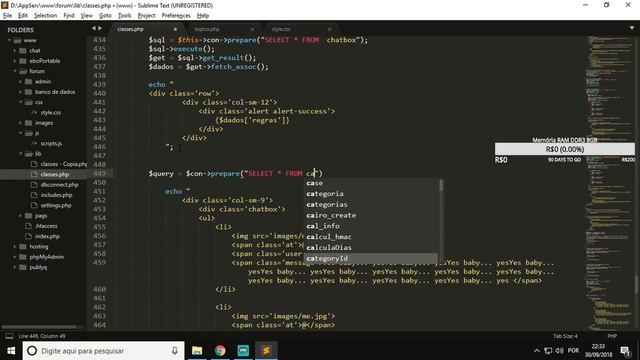
Task: Open classes - Copia.php file
Action: pos(63,164)
